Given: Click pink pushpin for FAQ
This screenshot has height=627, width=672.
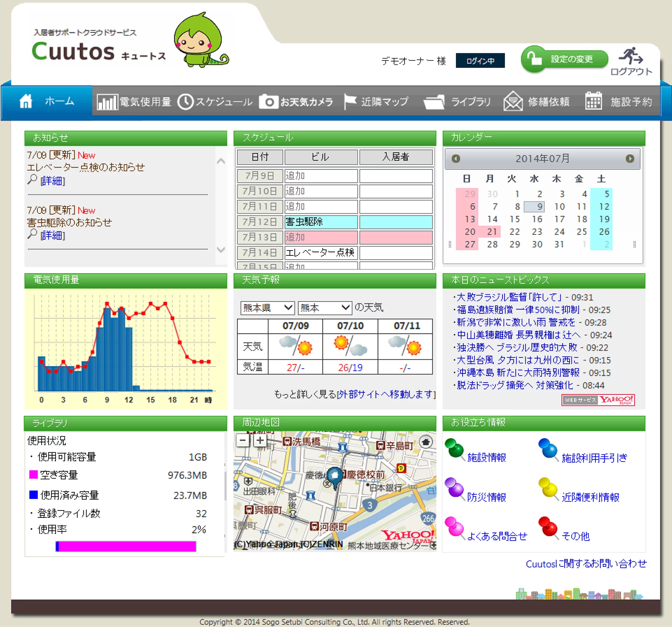Looking at the screenshot, I should pos(455,527).
